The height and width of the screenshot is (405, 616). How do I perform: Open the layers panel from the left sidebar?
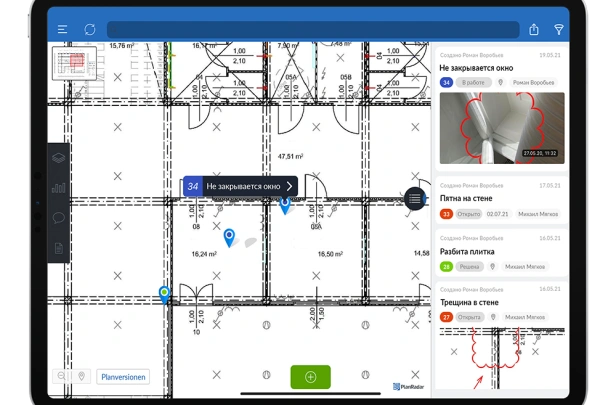(x=59, y=158)
